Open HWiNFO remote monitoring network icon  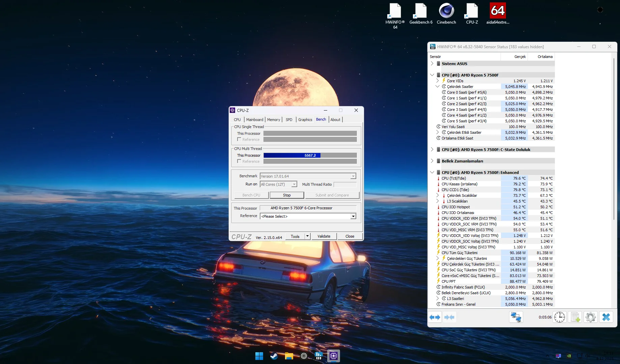[516, 317]
